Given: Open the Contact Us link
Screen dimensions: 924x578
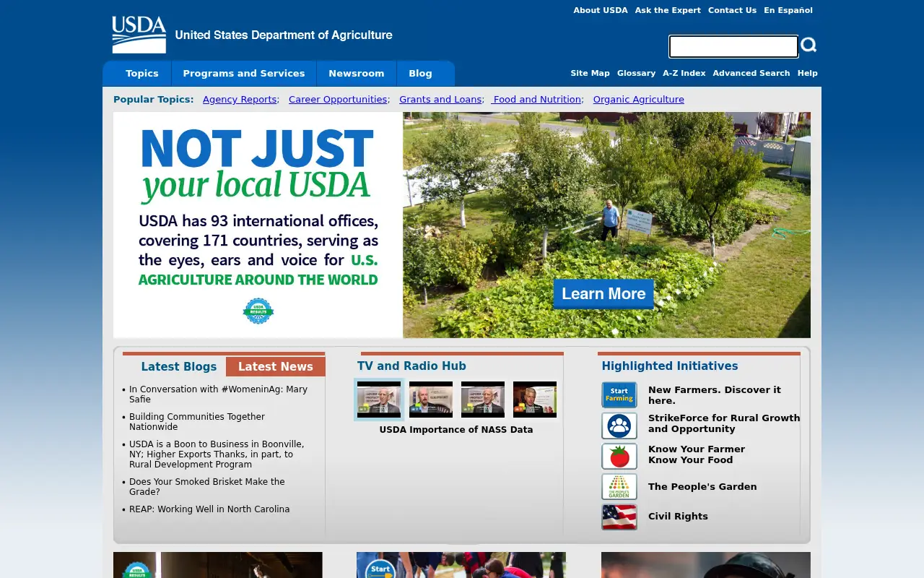Looking at the screenshot, I should click(x=732, y=10).
